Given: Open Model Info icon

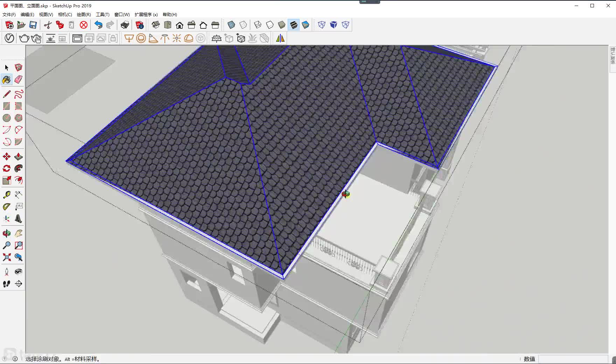Looking at the screenshot, I should click(x=140, y=25).
